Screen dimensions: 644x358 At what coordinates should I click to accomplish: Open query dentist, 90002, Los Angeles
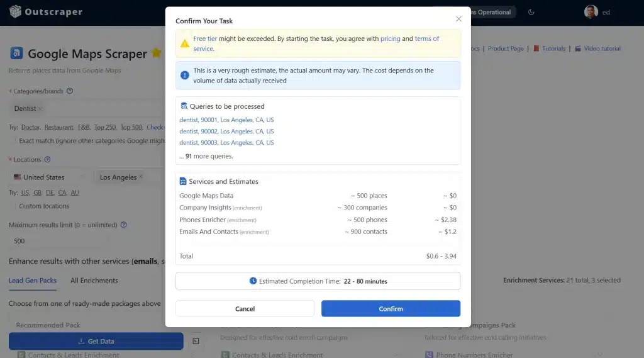(x=226, y=131)
